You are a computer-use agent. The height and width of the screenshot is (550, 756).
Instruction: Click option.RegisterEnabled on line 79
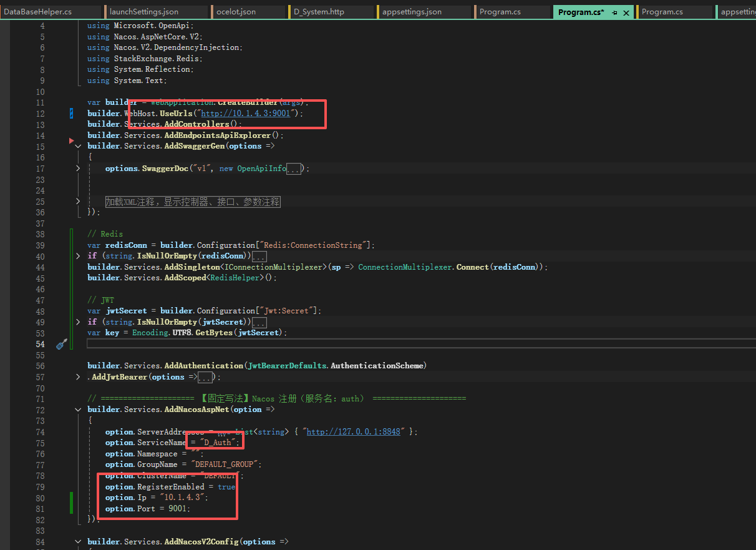point(155,487)
